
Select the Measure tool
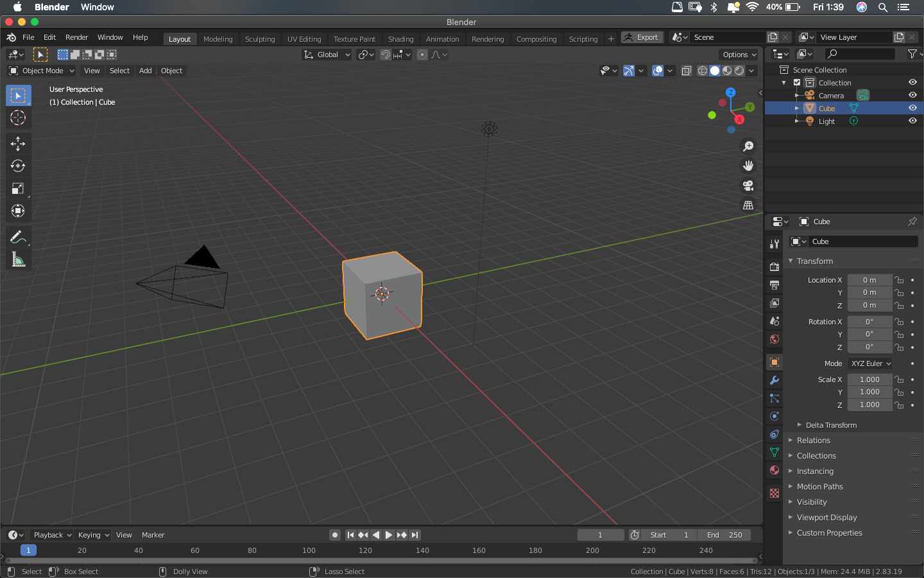click(18, 260)
